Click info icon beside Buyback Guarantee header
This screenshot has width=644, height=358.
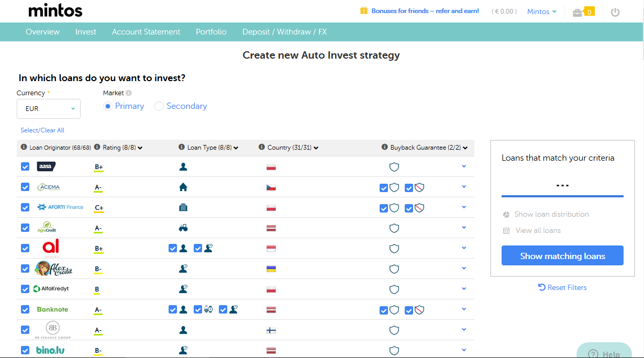coord(385,148)
